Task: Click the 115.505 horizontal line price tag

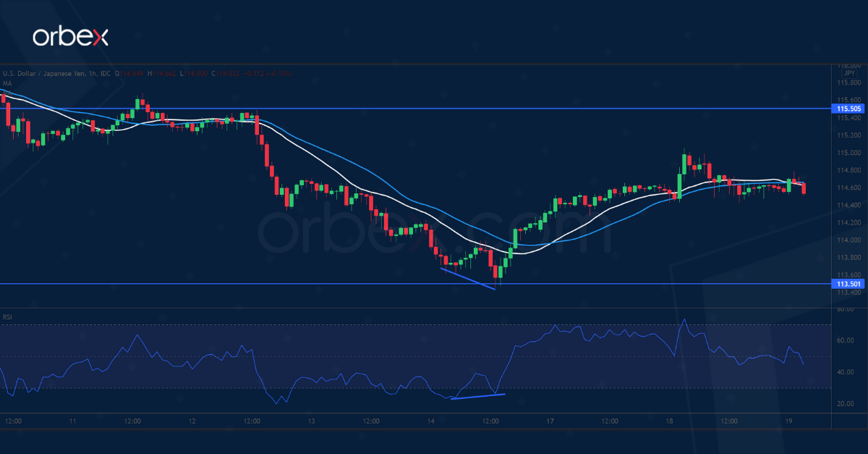Action: 849,109
